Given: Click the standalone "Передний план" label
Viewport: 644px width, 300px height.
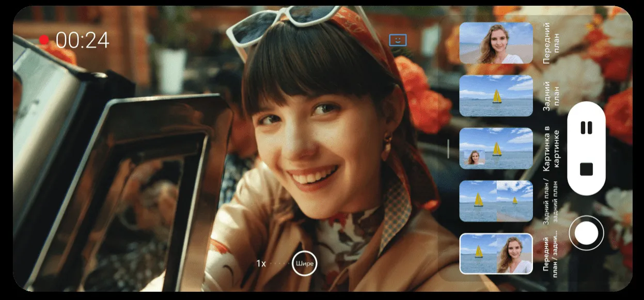Looking at the screenshot, I should coord(551,43).
